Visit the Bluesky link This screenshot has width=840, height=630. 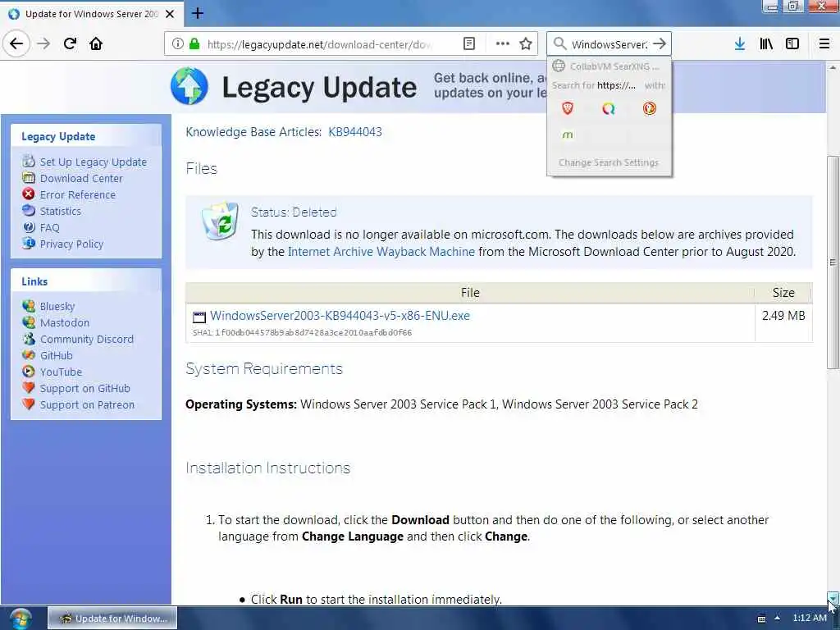coord(57,307)
